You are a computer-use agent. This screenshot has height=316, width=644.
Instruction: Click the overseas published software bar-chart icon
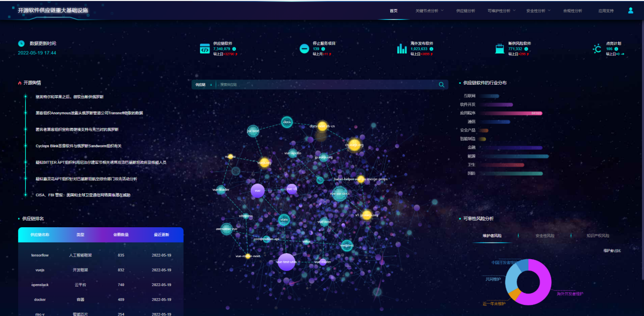tap(402, 49)
